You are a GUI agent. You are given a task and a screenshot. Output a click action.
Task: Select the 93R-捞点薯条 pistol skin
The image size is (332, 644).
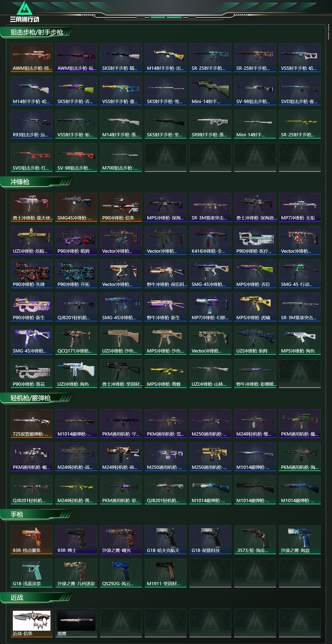coord(31,540)
